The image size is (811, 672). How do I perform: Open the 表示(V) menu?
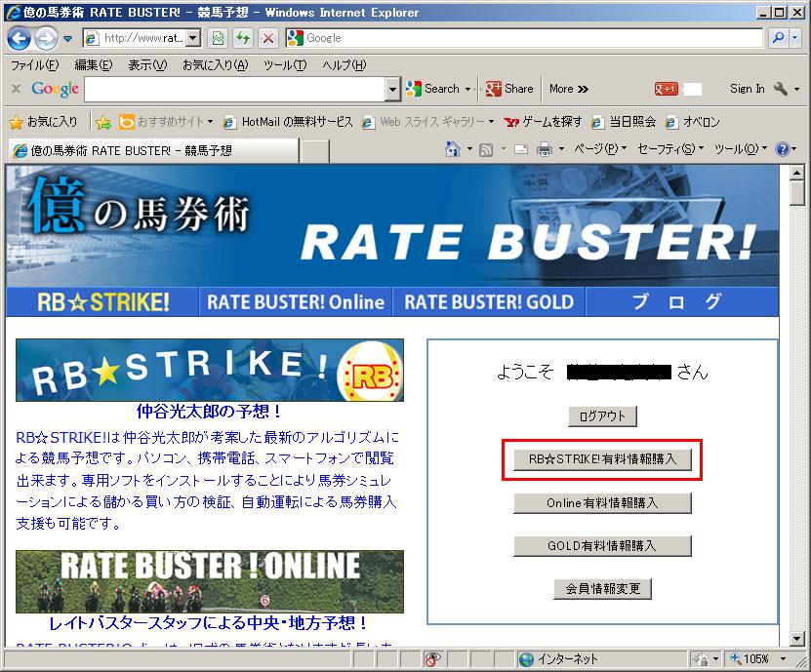[147, 64]
